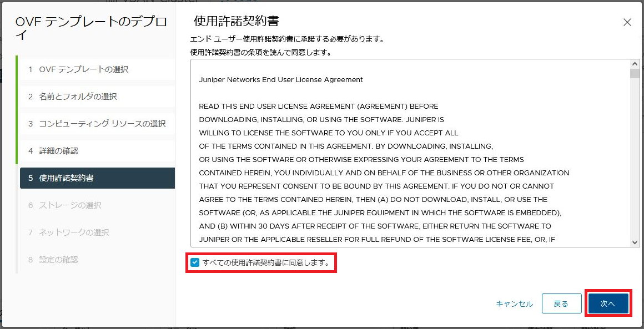The width and height of the screenshot is (644, 329).
Task: Choose step 7 ネットワークの選択
Action: pos(74,232)
